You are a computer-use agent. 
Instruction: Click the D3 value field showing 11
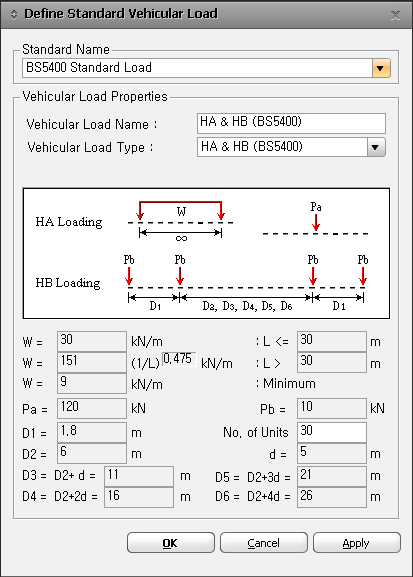click(139, 476)
